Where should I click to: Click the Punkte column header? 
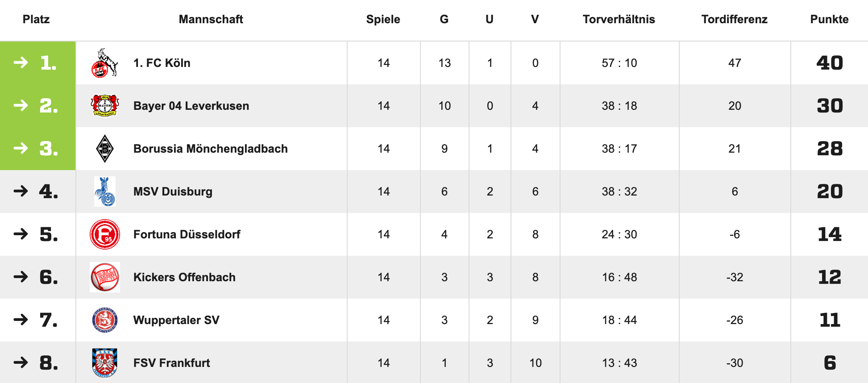tap(829, 19)
